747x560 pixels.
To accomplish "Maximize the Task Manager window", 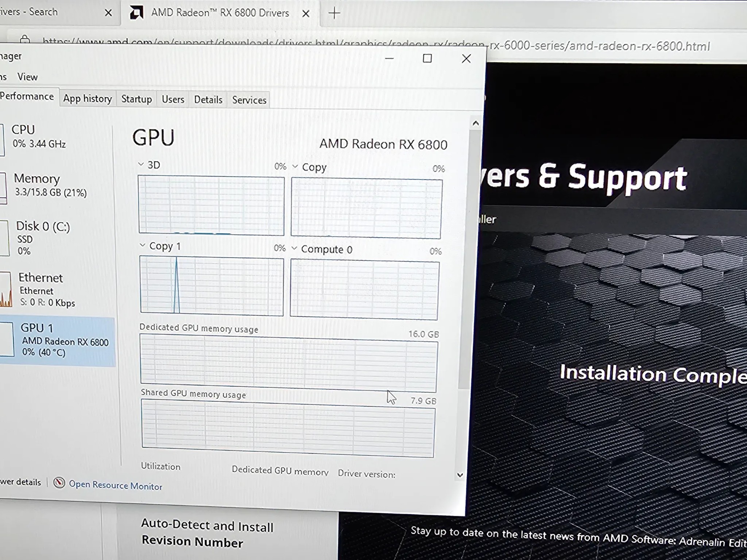I will coord(427,58).
